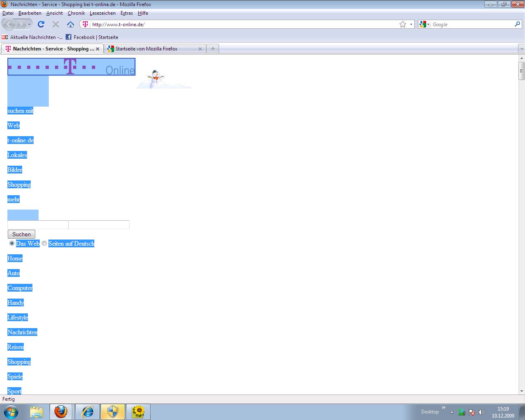This screenshot has height=420, width=525.
Task: Open the Extras menu
Action: 127,13
